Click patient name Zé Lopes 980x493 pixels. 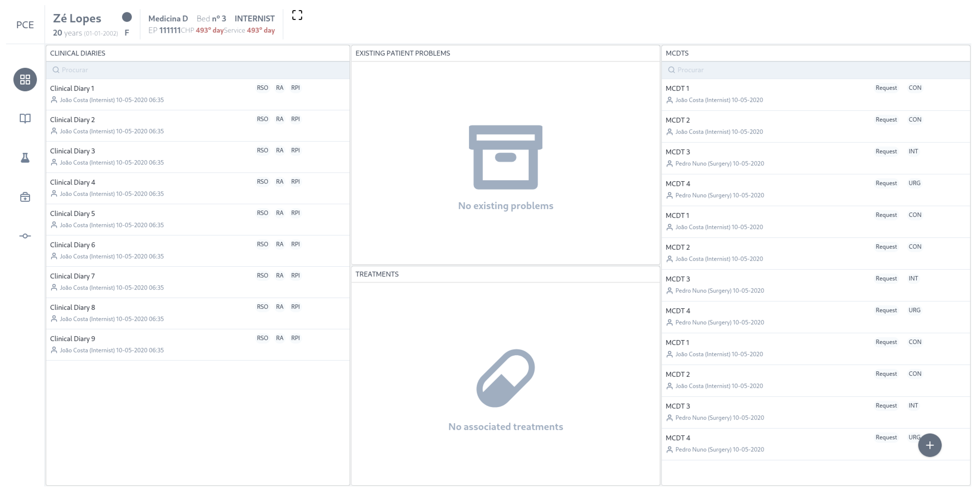77,18
